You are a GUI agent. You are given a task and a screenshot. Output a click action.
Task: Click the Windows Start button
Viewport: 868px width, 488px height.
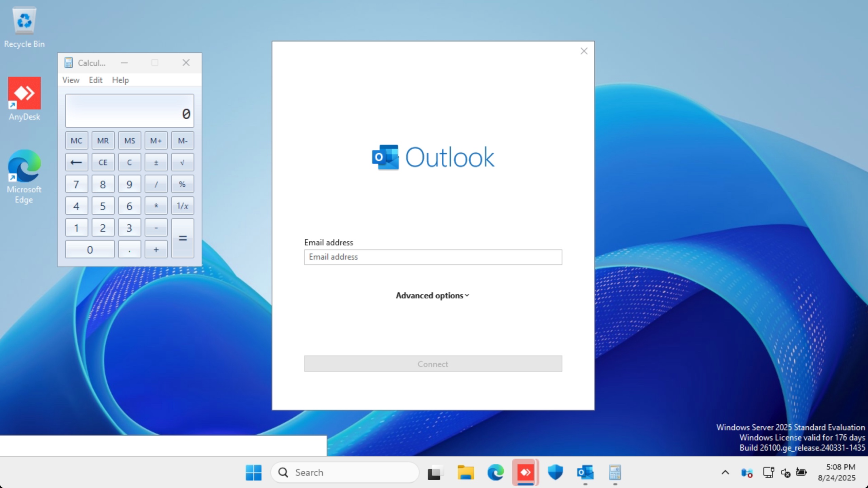tap(253, 472)
